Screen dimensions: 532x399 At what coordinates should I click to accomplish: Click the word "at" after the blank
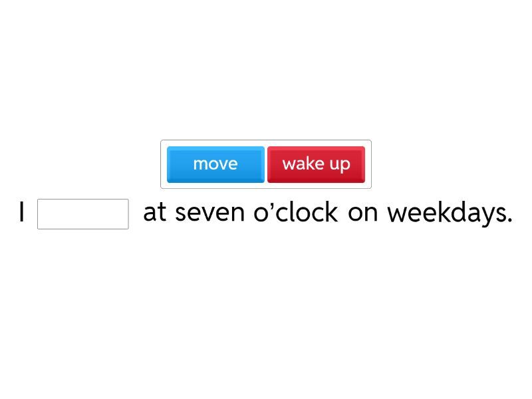click(x=154, y=213)
